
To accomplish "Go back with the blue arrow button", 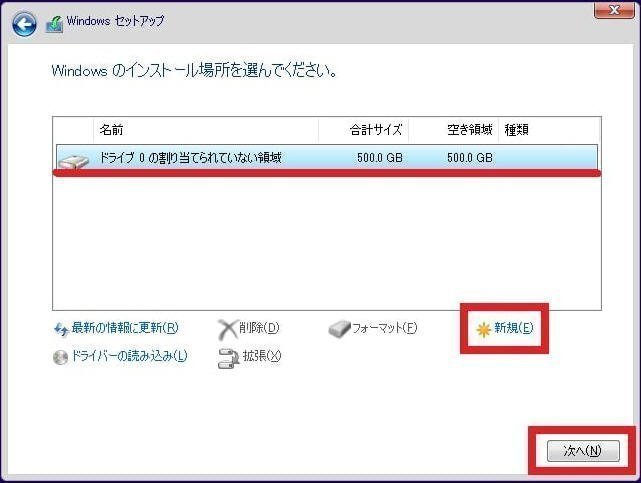I will tap(24, 24).
